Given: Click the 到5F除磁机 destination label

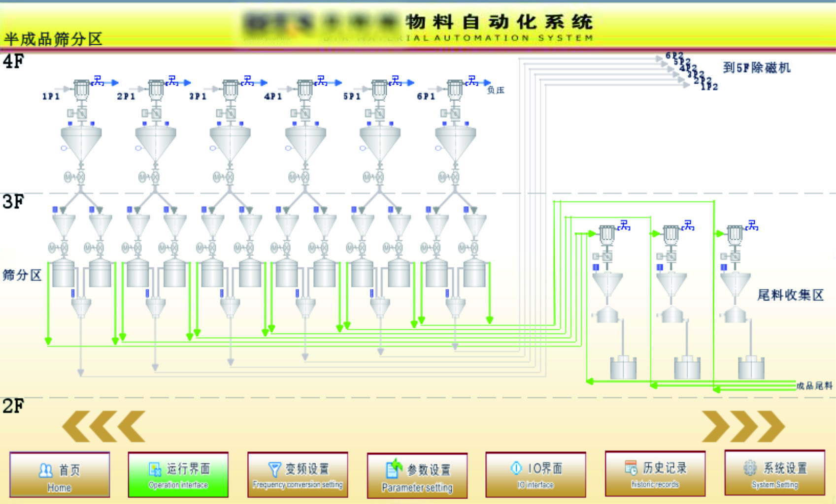Looking at the screenshot, I should (x=756, y=68).
